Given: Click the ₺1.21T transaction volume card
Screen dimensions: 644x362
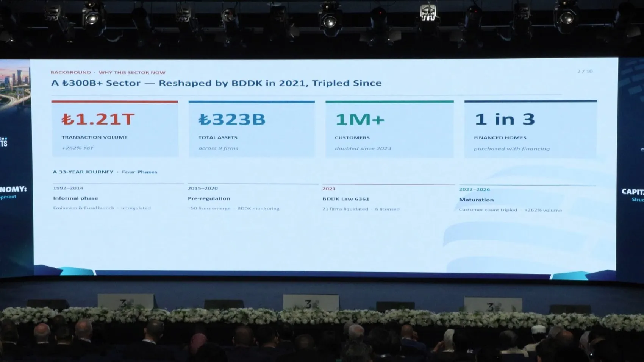Looking at the screenshot, I should point(115,129).
